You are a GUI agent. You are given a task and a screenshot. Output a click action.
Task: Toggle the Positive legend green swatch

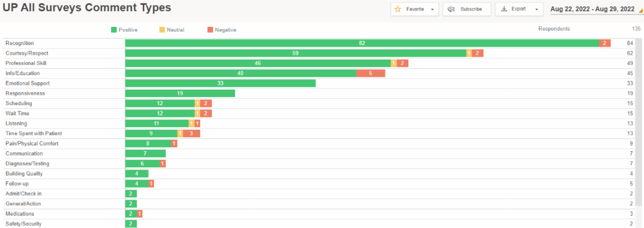[114, 30]
